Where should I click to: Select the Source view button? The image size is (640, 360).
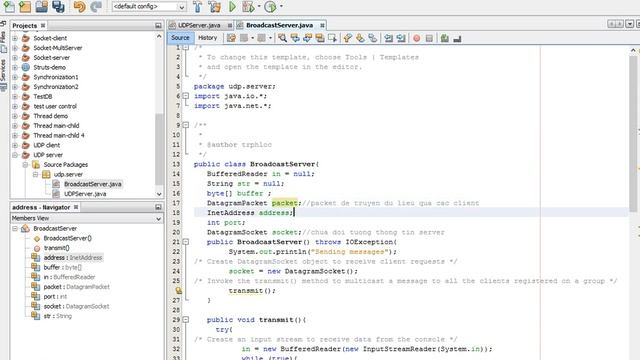point(180,38)
